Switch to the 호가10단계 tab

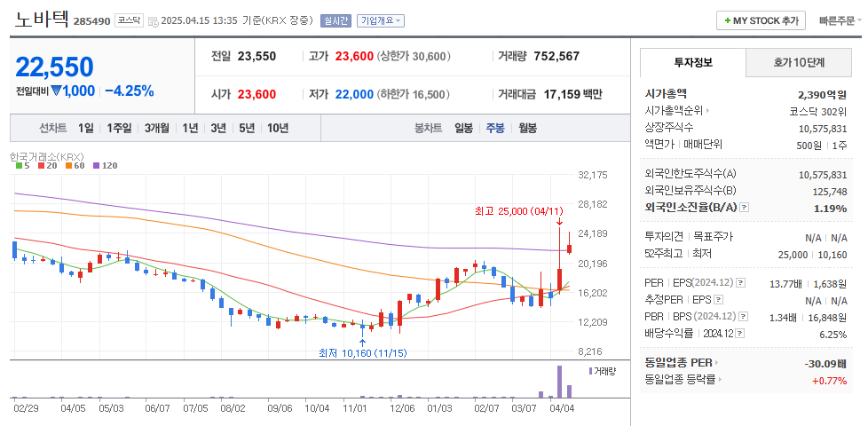(x=799, y=62)
